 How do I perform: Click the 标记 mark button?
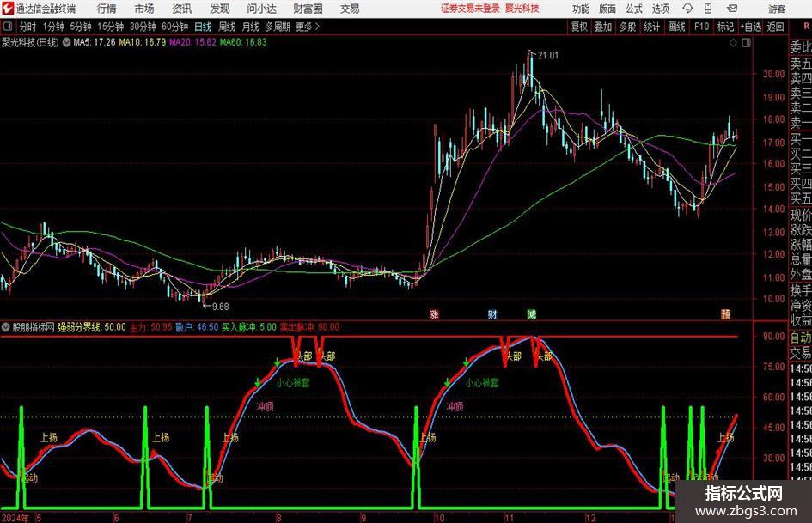pyautogui.click(x=725, y=27)
